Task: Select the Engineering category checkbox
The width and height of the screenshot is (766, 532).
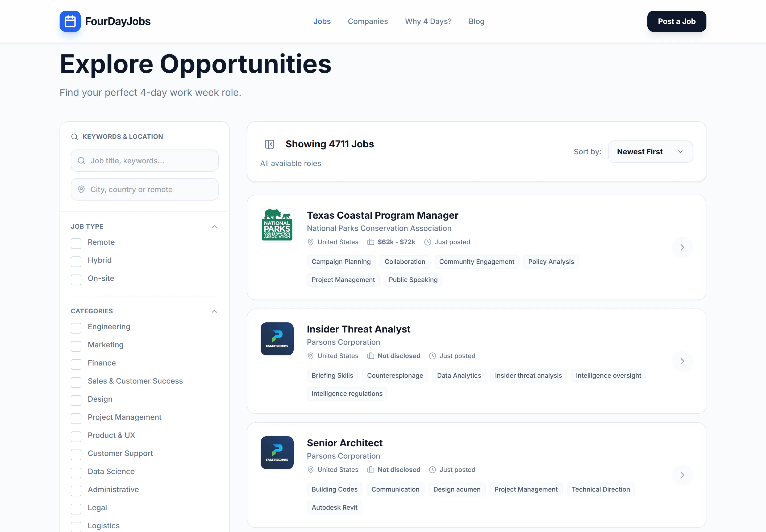Action: [x=76, y=328]
